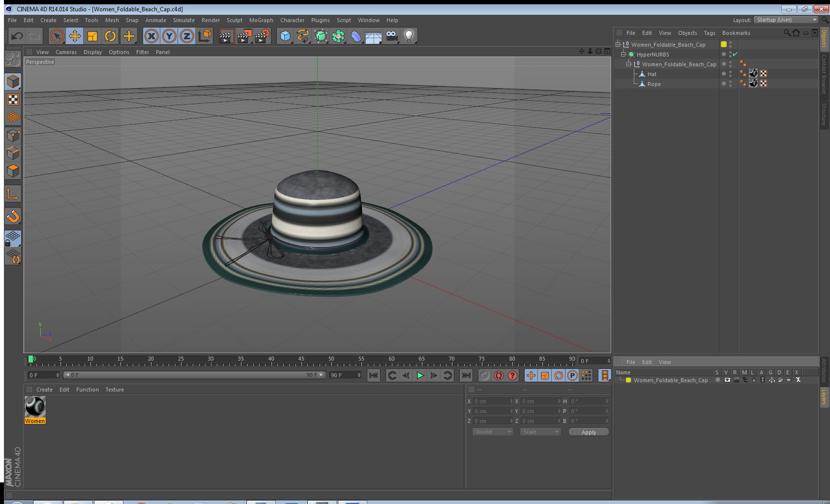Screen dimensions: 830x504
Task: Select the Rotate tool
Action: 110,36
